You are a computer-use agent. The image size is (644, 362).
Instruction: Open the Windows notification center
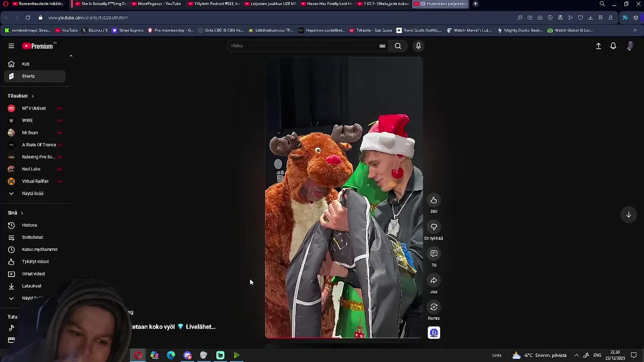tap(634, 355)
